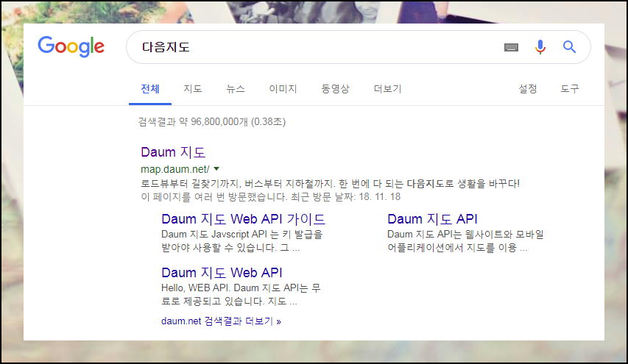This screenshot has height=364, width=628.
Task: Open the 도구 options
Action: [570, 89]
